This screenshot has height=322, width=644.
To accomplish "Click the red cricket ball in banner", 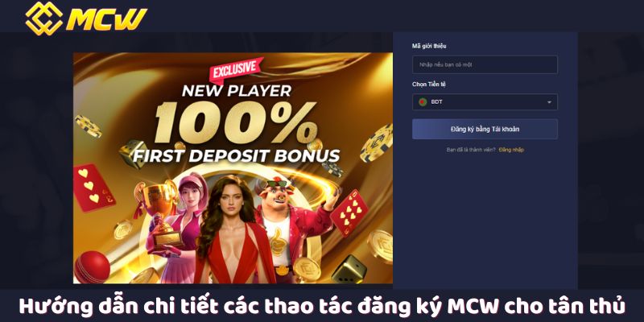I will tap(91, 267).
